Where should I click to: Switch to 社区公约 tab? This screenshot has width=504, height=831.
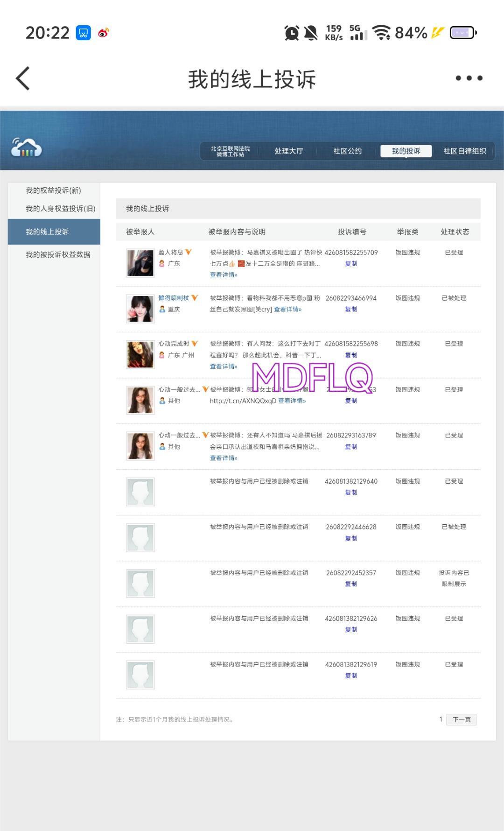[x=347, y=151]
